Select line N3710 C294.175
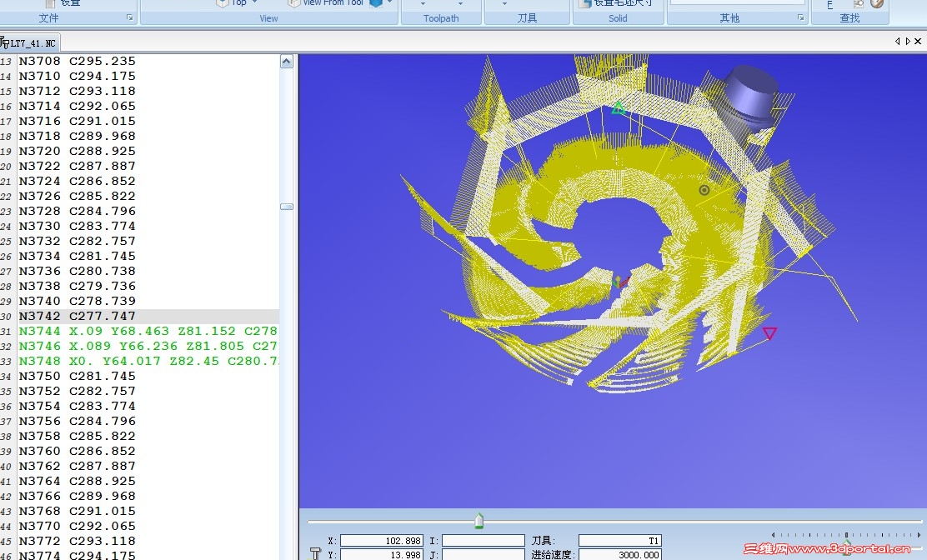The width and height of the screenshot is (927, 560). coord(77,76)
